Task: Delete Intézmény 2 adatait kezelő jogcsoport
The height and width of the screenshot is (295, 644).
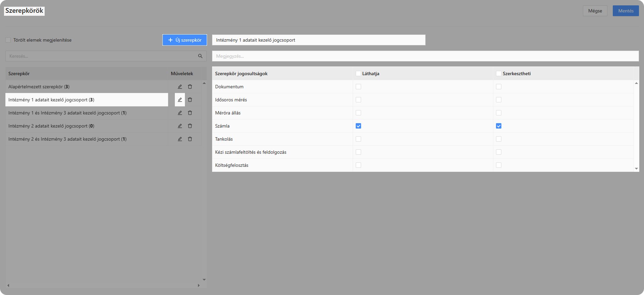Action: coord(190,126)
